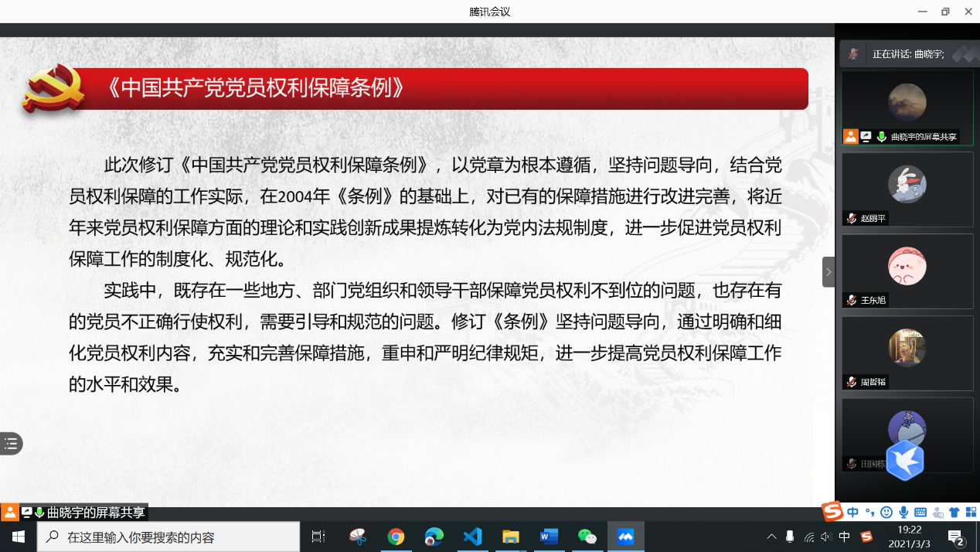This screenshot has width=980, height=552.
Task: Open the system volume control
Action: (826, 537)
